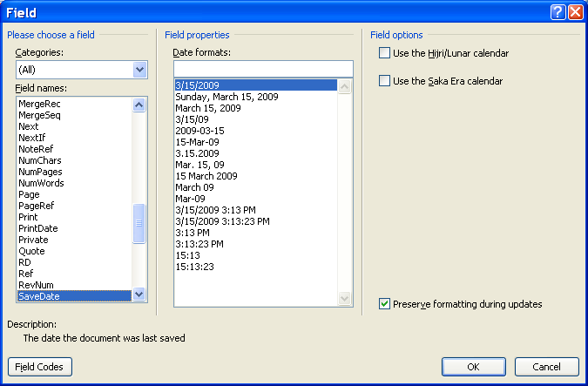Image resolution: width=588 pixels, height=386 pixels.
Task: Uncheck Preserve formatting during updates
Action: (x=385, y=304)
